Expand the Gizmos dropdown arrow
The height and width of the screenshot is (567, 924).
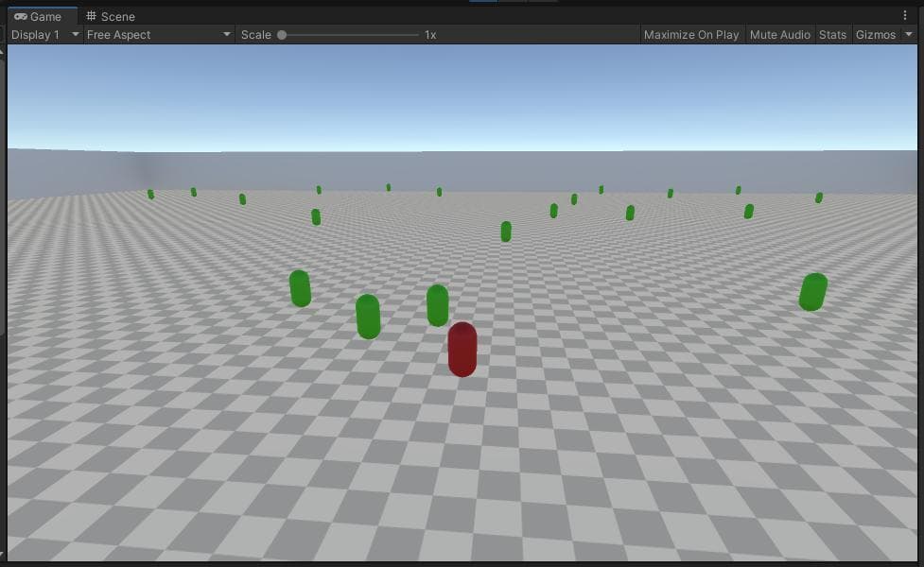click(x=909, y=35)
